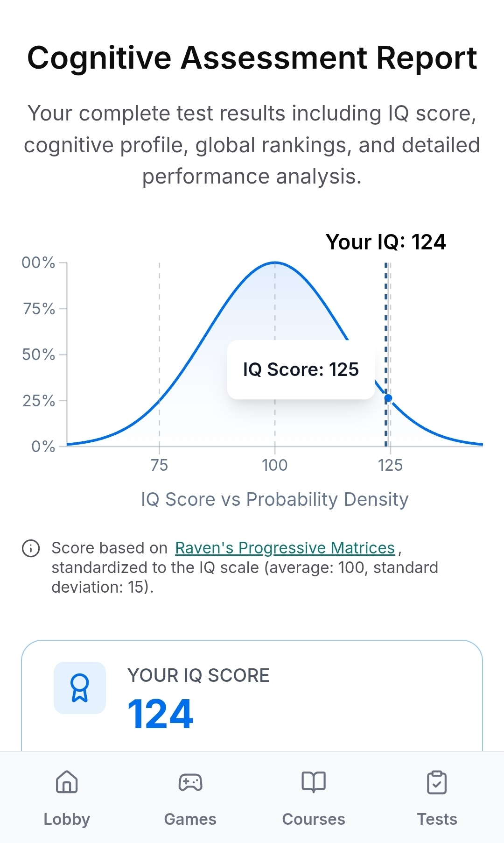Click the Cognitive Assessment Report heading
The image size is (504, 843).
tap(252, 58)
